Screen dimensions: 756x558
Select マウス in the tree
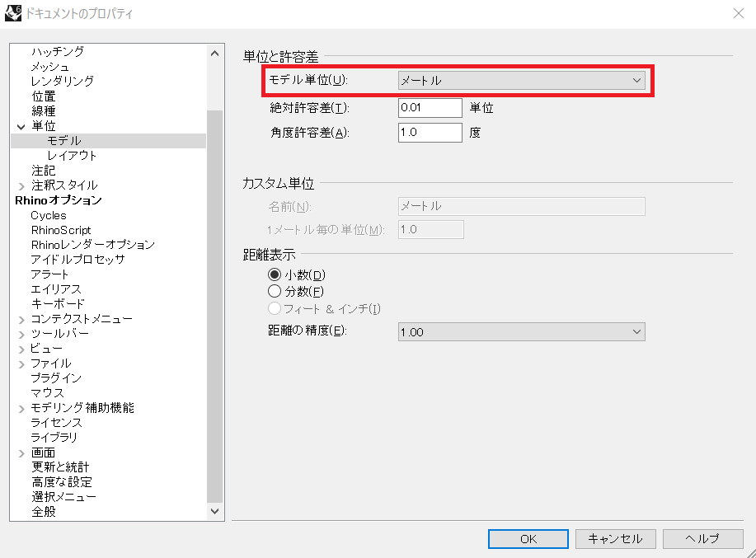coord(47,392)
